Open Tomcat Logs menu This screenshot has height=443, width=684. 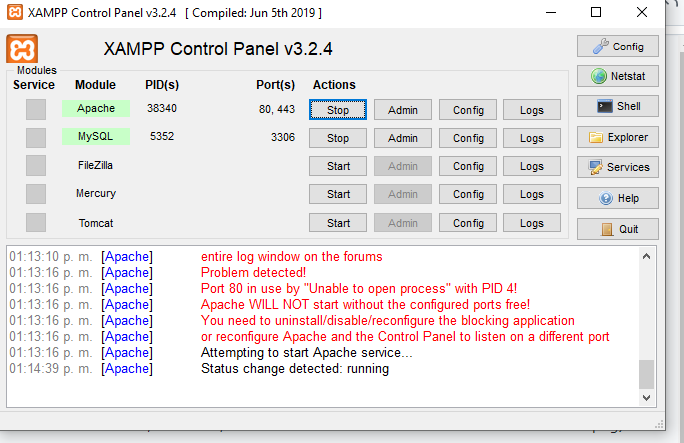click(532, 223)
